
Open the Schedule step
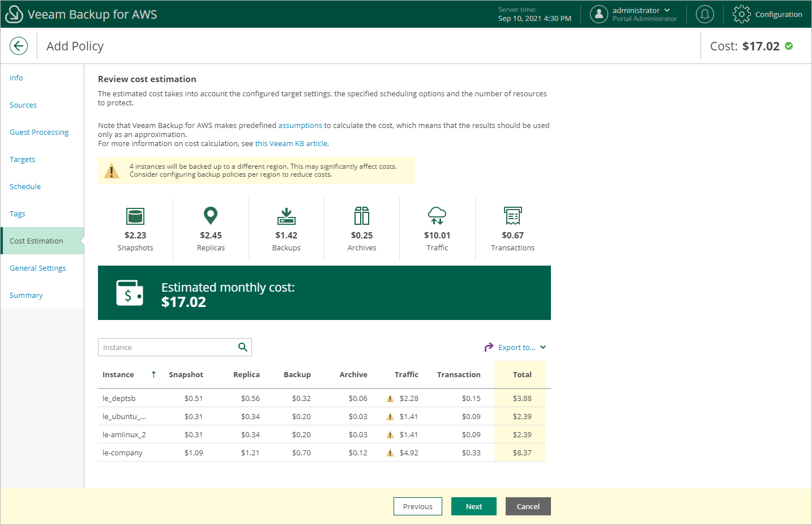(25, 186)
